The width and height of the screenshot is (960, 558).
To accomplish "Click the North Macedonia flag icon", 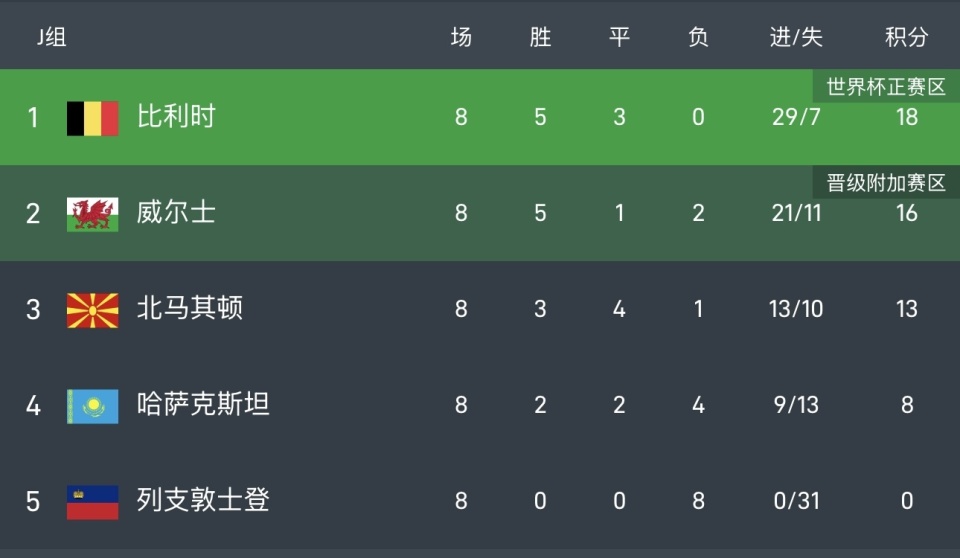I will click(x=92, y=309).
